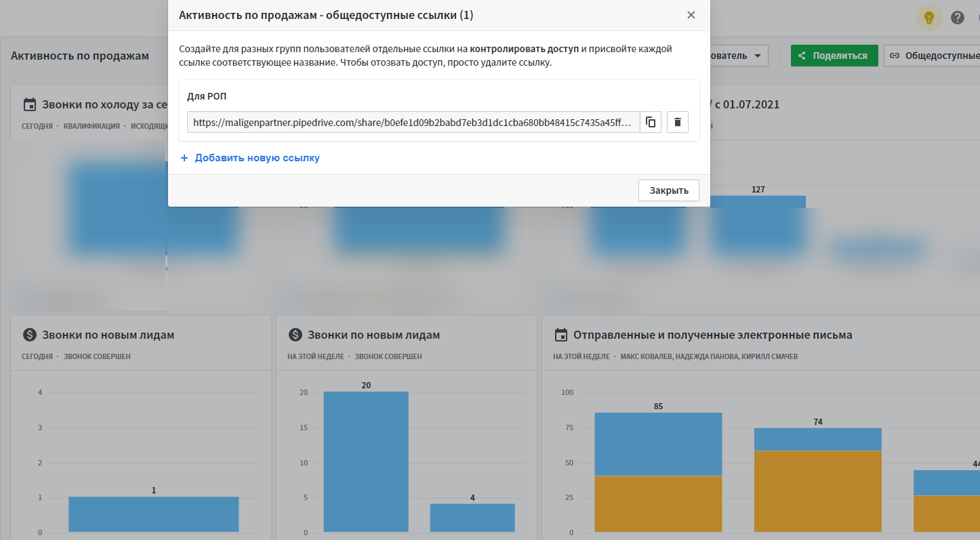The image size is (980, 540).
Task: Select the bar labeled 1 in today's calls chart
Action: tap(154, 514)
